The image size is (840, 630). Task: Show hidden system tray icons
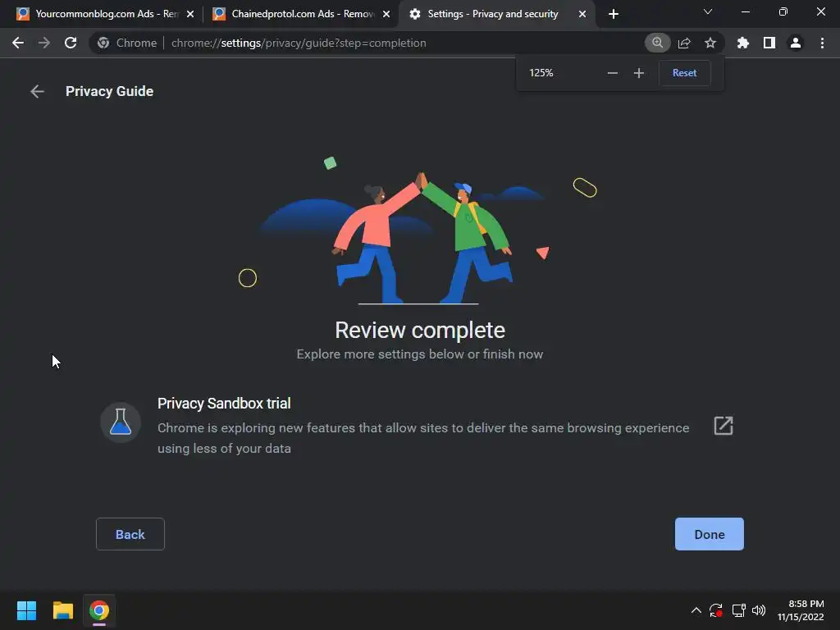pos(696,610)
